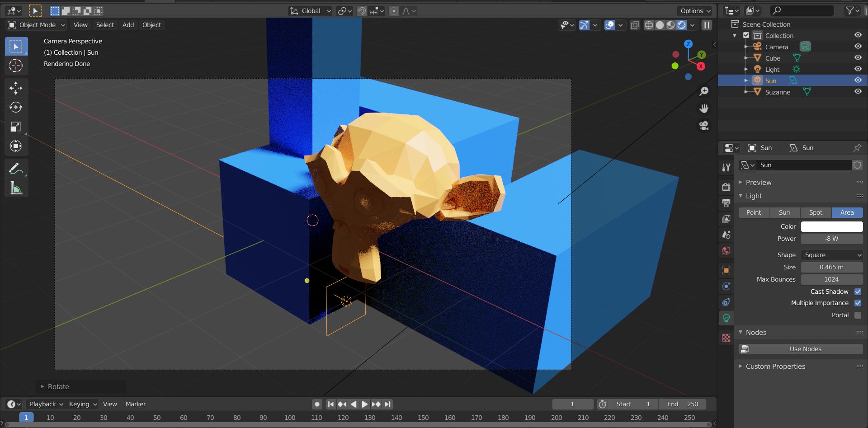Screen dimensions: 868x428
Task: Hide the Camera object in outliner
Action: (858, 46)
